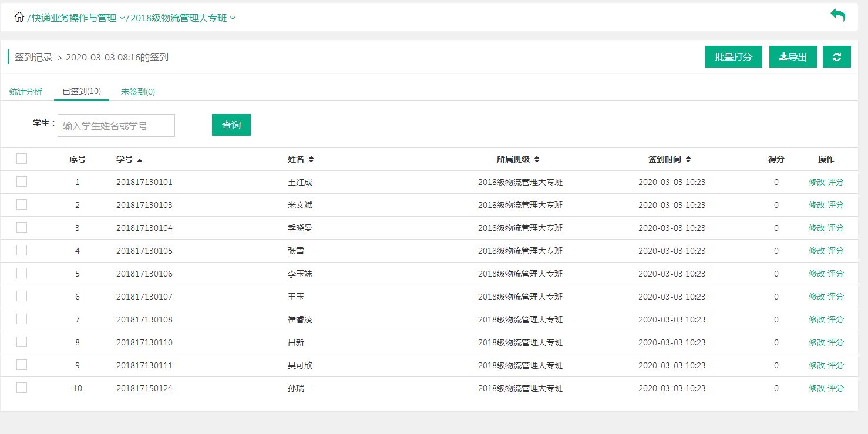This screenshot has height=434, width=868.
Task: Tick the select-all checkbox in header
Action: 22,159
